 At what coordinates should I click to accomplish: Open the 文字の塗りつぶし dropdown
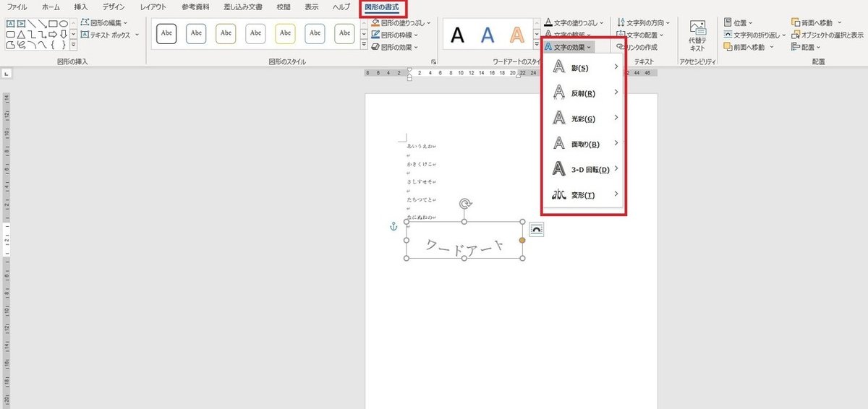click(574, 23)
